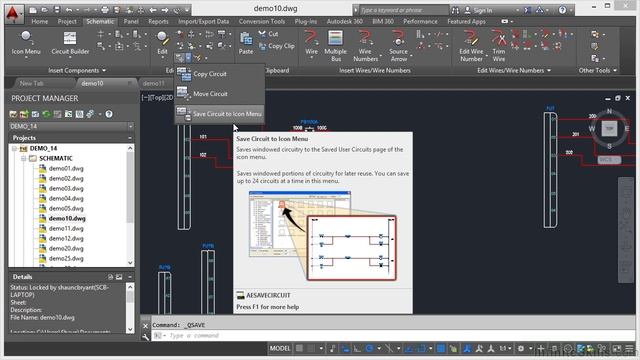Click the command line customize wrench icon
Viewport: 640px width, 360px height.
click(145, 336)
